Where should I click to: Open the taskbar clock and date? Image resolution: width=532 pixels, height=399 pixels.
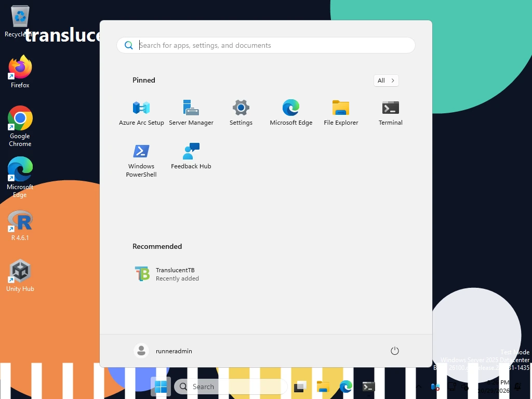[x=494, y=387]
